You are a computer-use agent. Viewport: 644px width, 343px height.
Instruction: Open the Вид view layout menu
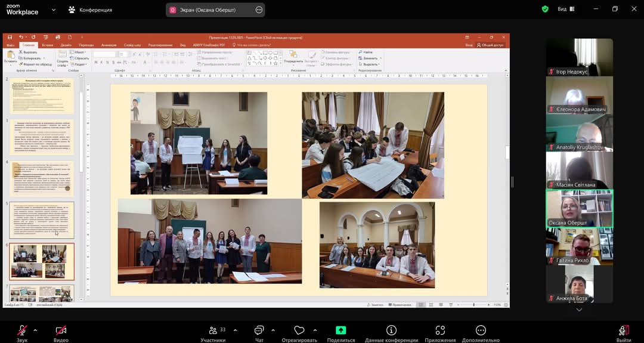click(x=566, y=9)
